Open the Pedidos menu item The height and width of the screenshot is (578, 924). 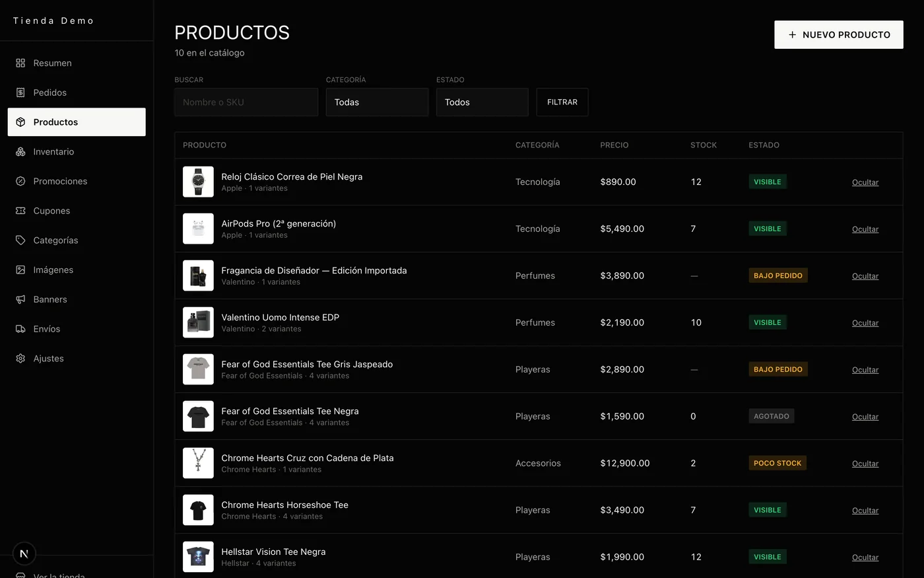[x=77, y=92]
